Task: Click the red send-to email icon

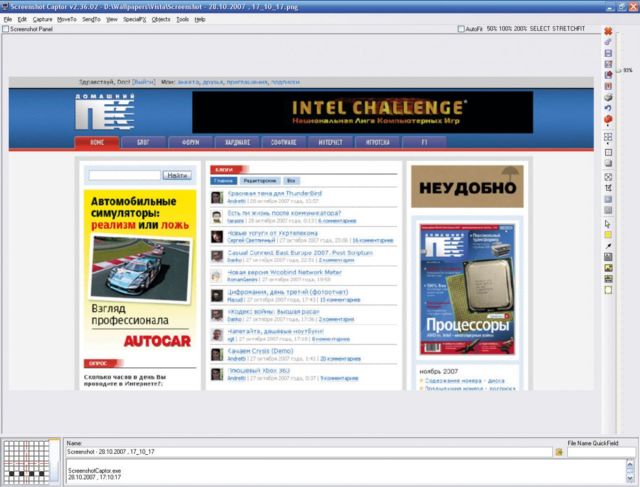Action: (608, 75)
